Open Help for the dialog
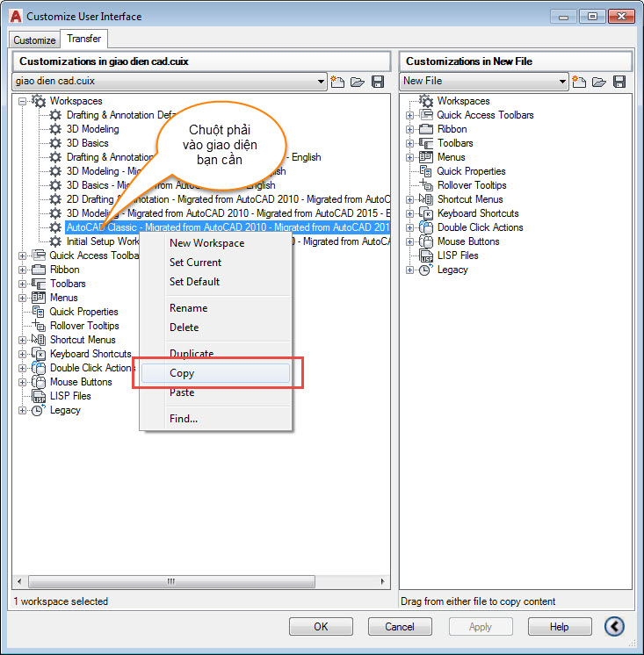 (560, 627)
